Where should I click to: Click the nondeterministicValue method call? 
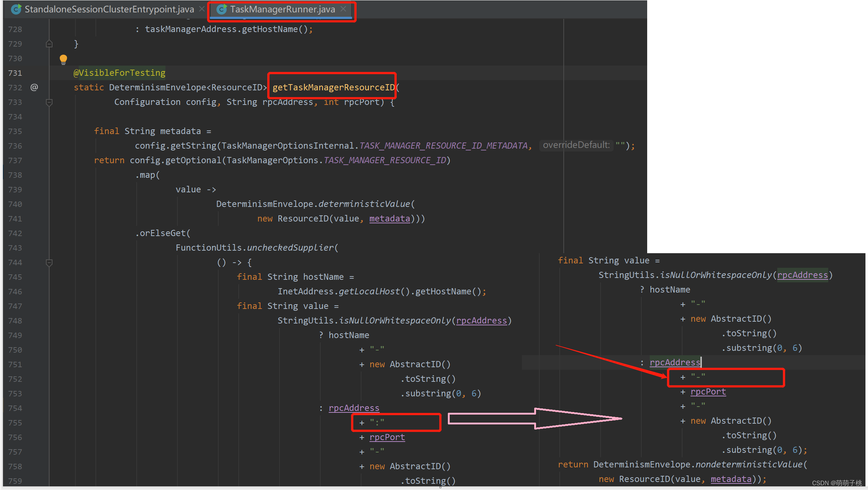[x=749, y=464]
